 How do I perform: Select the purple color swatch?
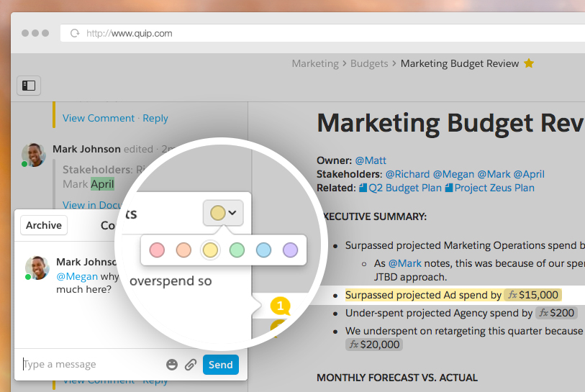click(x=290, y=250)
